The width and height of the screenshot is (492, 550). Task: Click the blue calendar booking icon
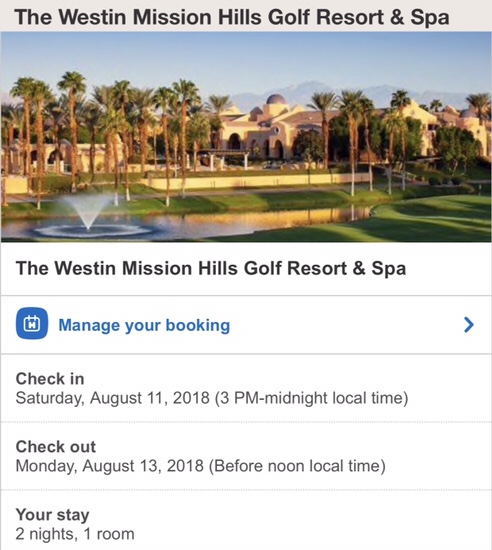(x=32, y=323)
